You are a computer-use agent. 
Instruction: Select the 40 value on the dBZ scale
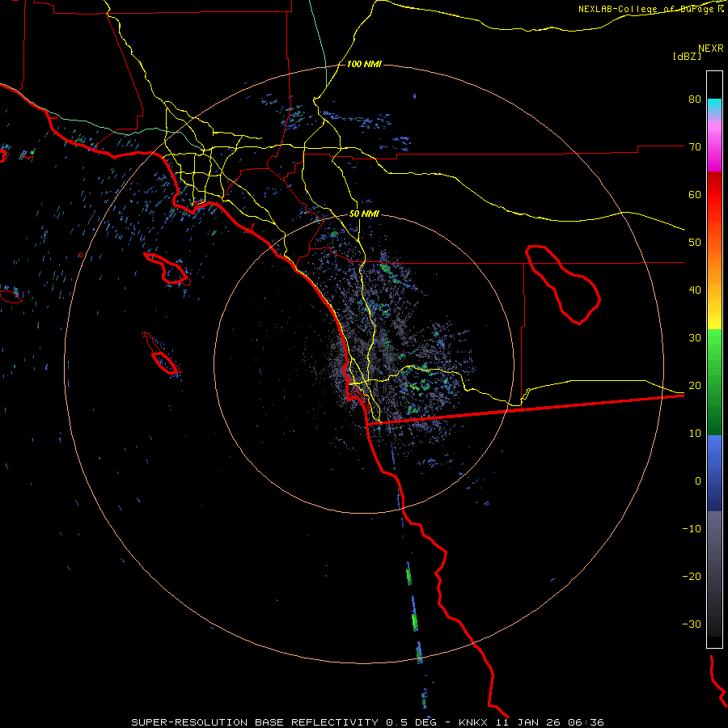695,290
